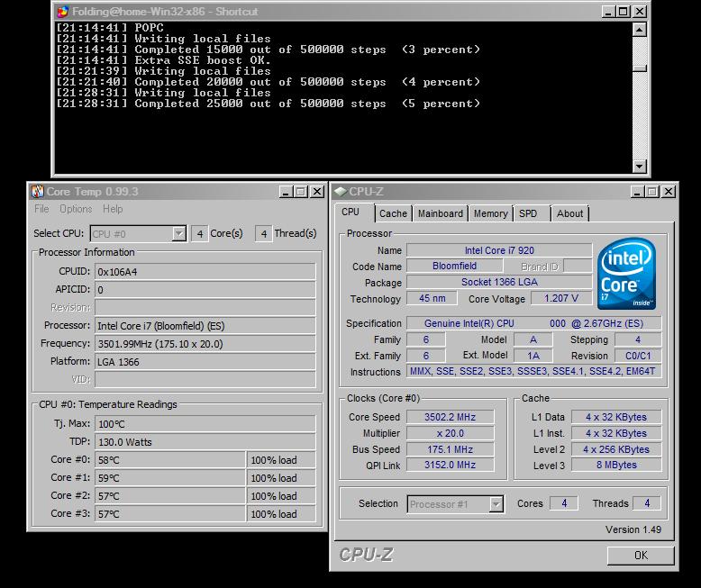Close the Folding@home console window
This screenshot has height=588, width=701.
tap(640, 11)
